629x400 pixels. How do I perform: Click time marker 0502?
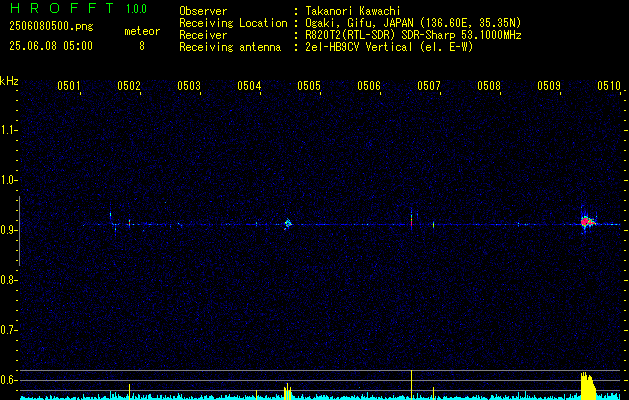tap(129, 85)
